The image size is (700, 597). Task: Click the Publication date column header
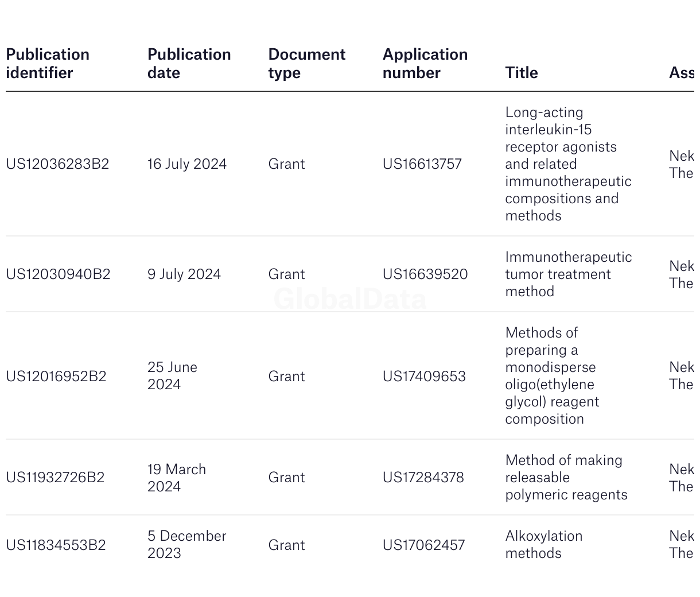tap(189, 64)
